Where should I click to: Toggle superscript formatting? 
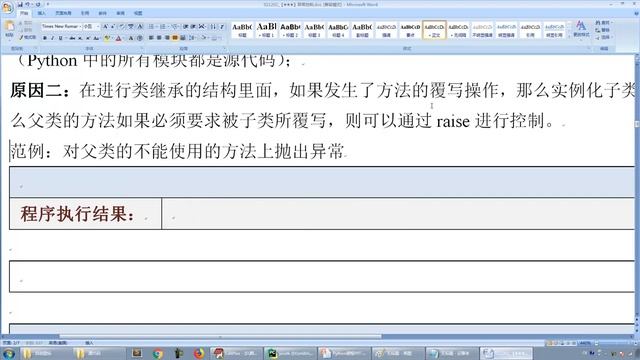click(88, 38)
